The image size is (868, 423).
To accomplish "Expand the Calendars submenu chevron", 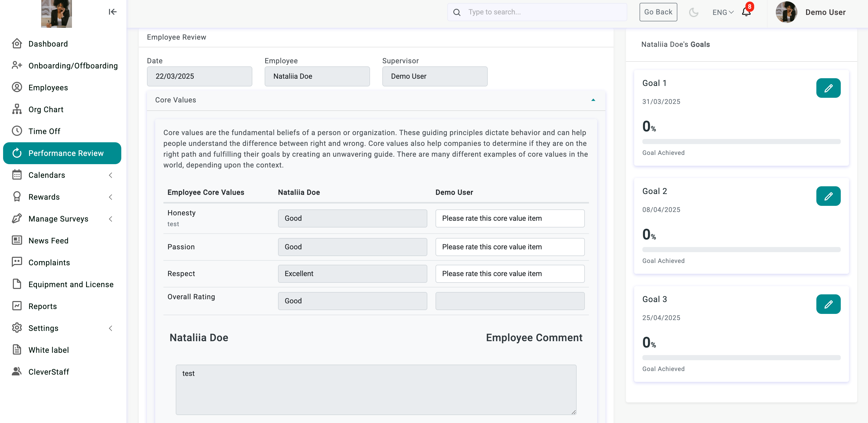I will point(110,175).
